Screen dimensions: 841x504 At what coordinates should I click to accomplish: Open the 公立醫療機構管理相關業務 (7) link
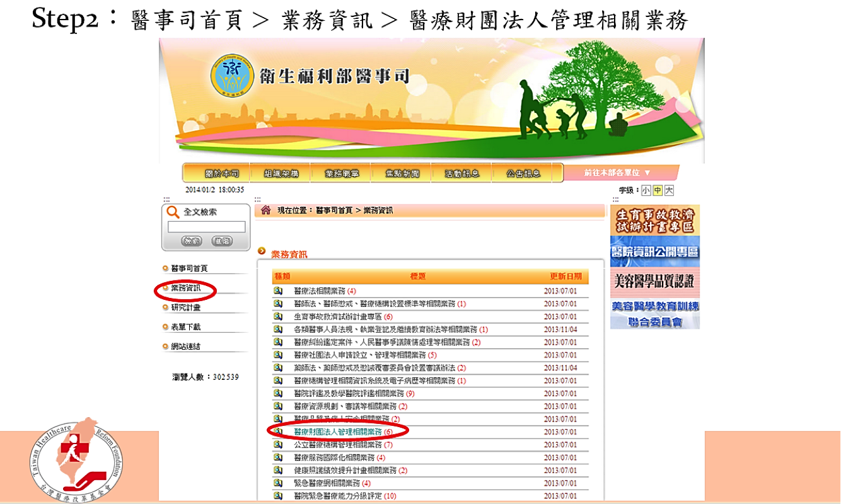(x=344, y=445)
